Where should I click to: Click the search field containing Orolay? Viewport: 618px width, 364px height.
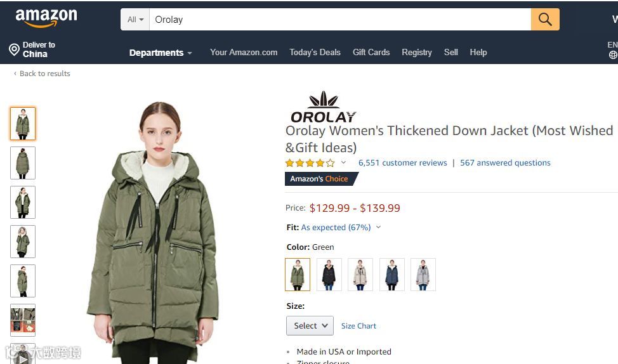click(340, 19)
